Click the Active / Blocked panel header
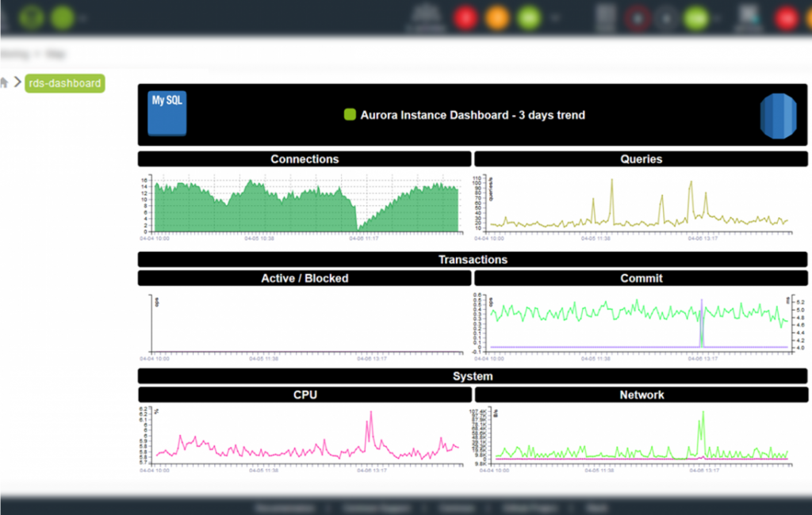812x515 pixels. pyautogui.click(x=304, y=278)
